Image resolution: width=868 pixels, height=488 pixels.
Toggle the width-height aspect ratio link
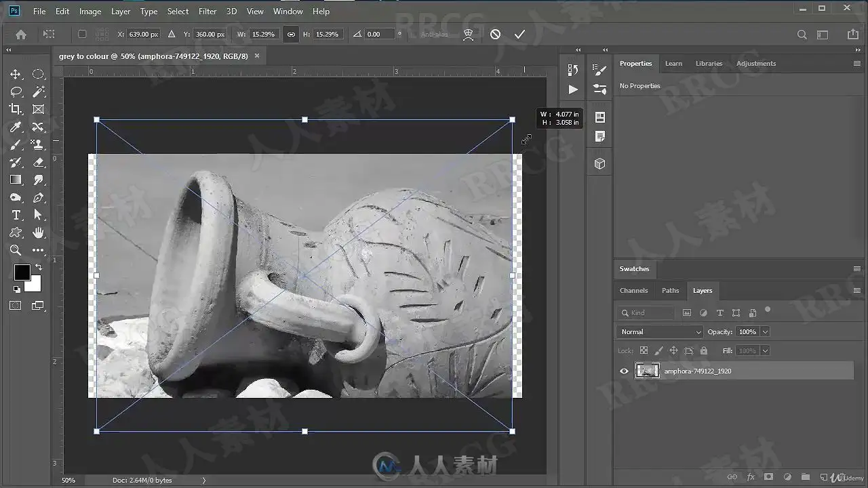coord(291,34)
